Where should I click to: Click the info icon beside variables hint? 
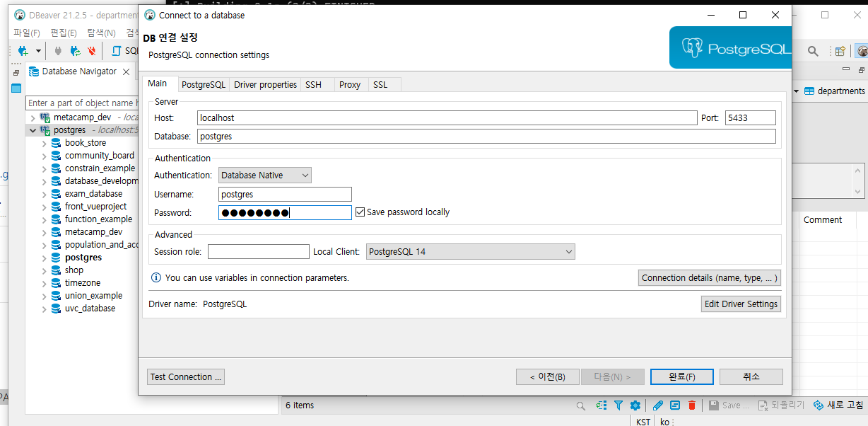click(156, 278)
